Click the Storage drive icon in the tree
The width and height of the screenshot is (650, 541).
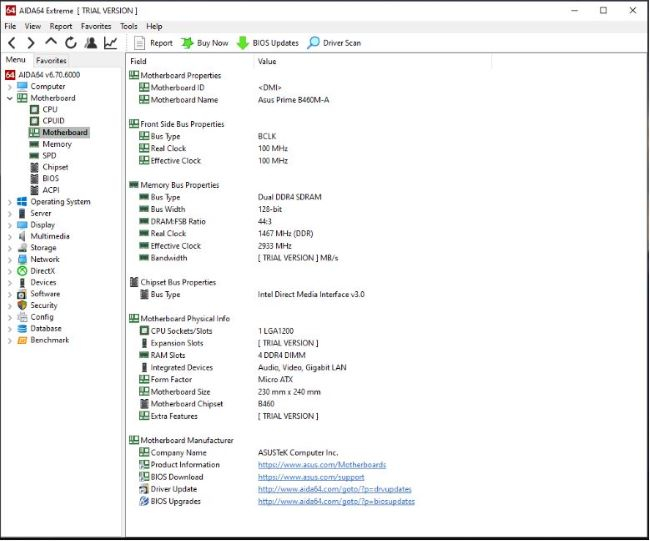click(22, 248)
